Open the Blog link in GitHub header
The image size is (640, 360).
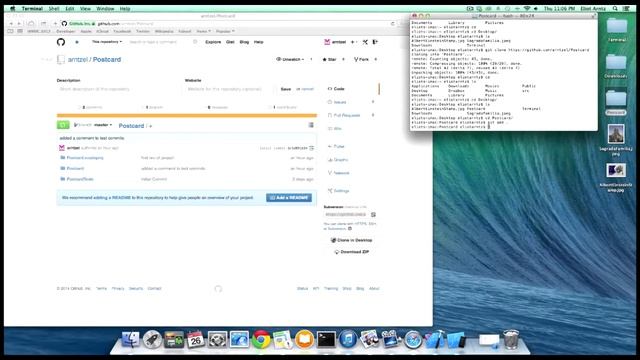(244, 42)
